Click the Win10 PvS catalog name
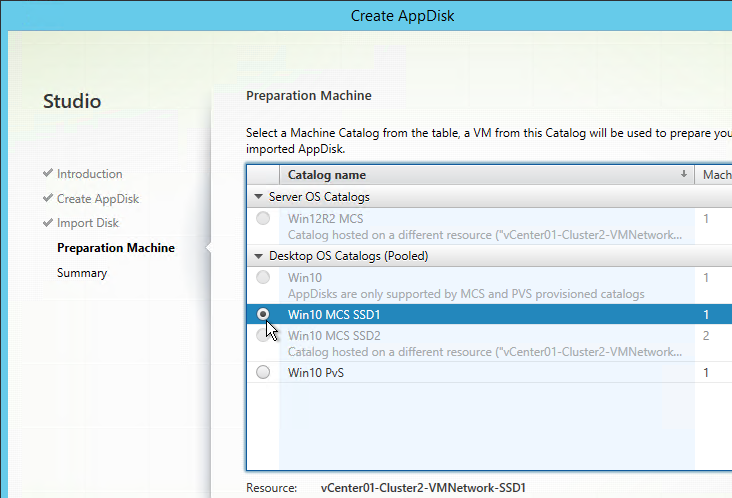The width and height of the screenshot is (732, 498). click(x=316, y=372)
